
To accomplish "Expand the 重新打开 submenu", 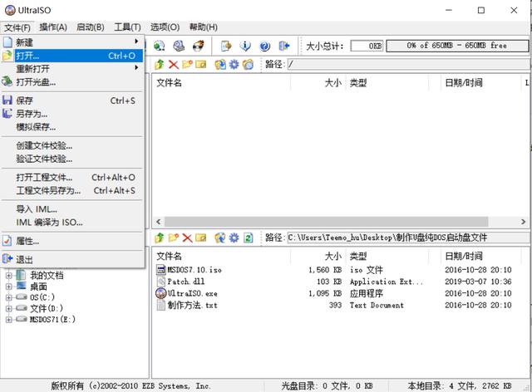I will [x=72, y=69].
